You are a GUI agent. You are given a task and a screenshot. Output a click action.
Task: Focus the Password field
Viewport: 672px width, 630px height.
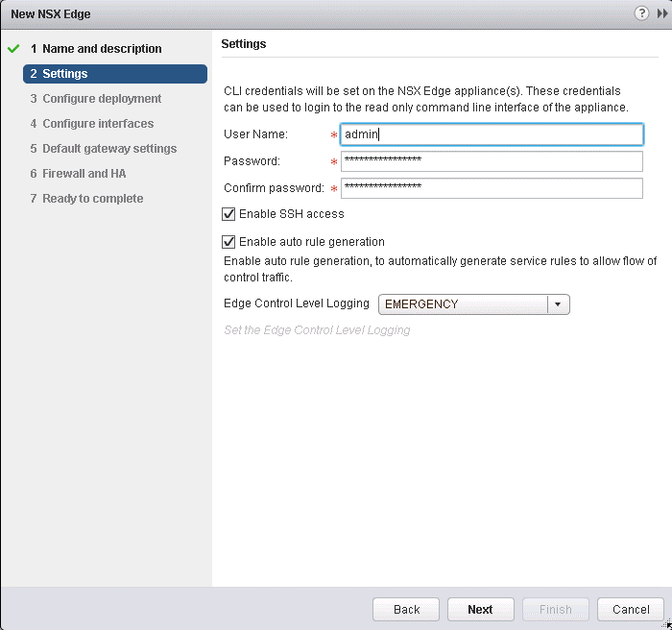click(x=492, y=161)
